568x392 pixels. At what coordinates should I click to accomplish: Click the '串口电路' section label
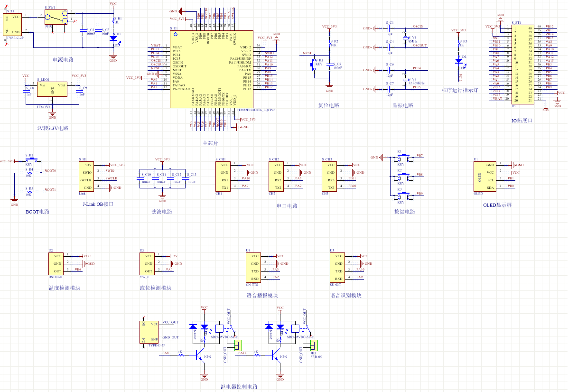(x=287, y=206)
